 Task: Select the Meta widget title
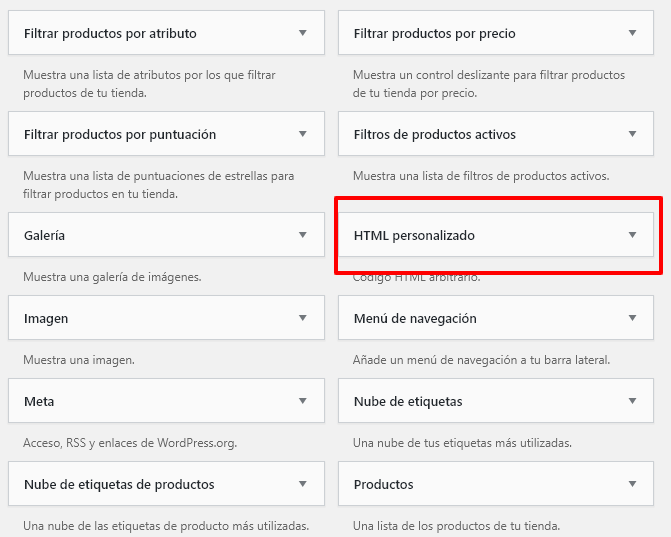click(39, 401)
